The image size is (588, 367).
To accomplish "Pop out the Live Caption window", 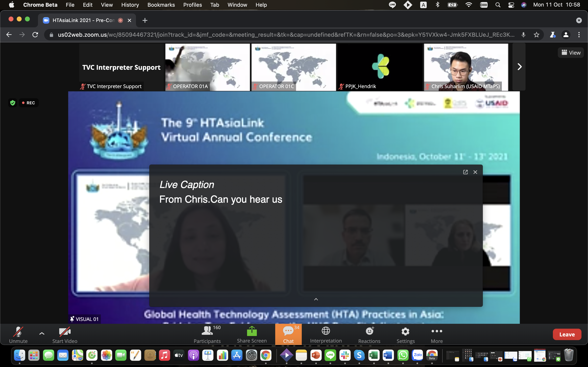I will 465,172.
